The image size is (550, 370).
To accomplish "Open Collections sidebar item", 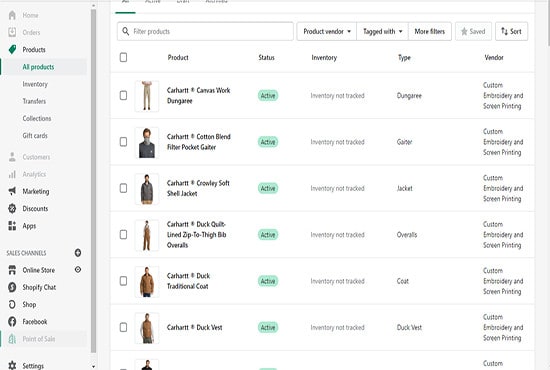I will click(x=37, y=118).
